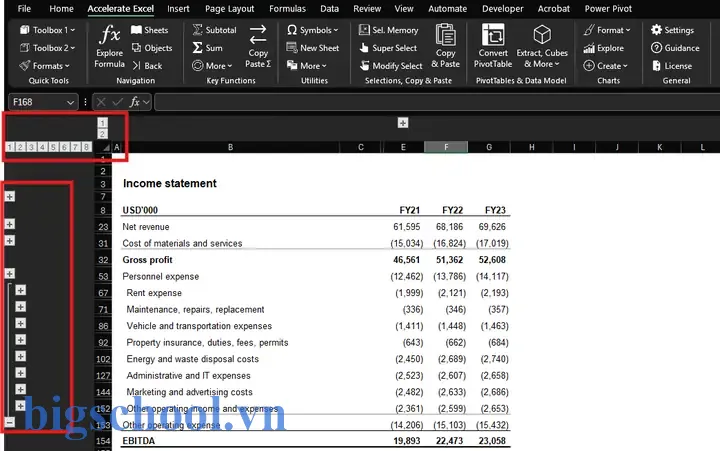Click Convert PivotTable icon
Screen dimensions: 720x451
pos(493,35)
